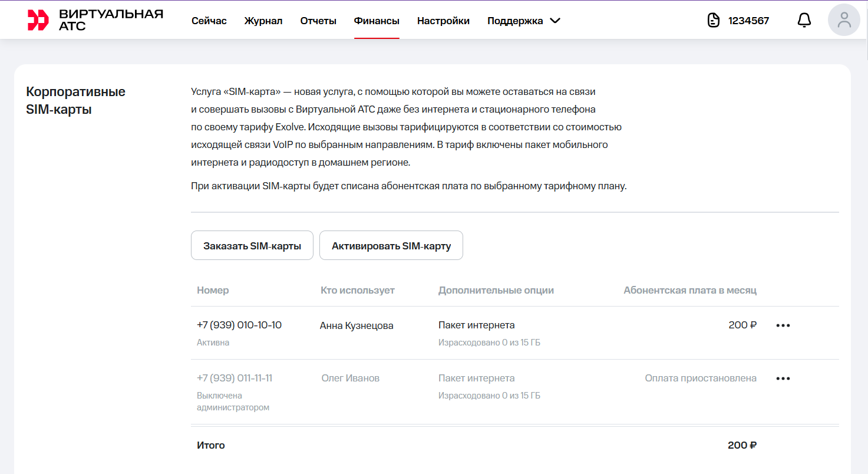Switch to Отчеты tab
Image resolution: width=868 pixels, height=474 pixels.
click(318, 21)
